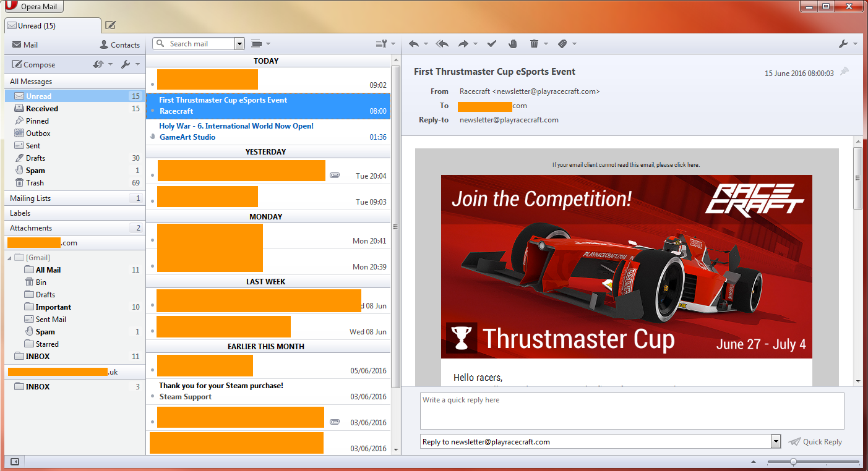
Task: Reply to the message using the reply arrow
Action: tap(414, 44)
